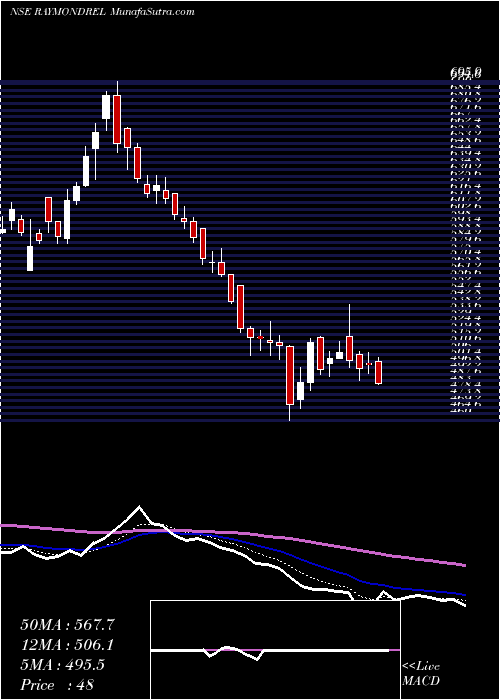The width and height of the screenshot is (500, 700).
Task: Select the 5MA : 495.5 reading
Action: click(62, 664)
